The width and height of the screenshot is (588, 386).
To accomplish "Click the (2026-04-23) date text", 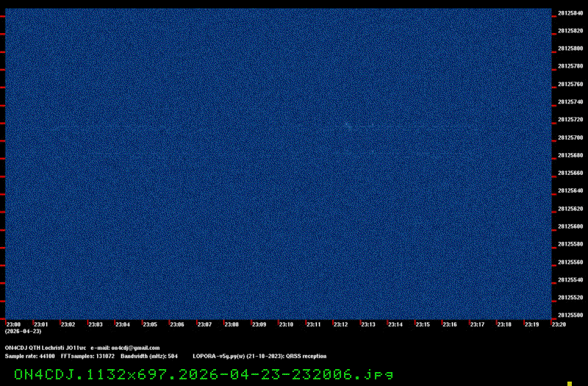I will tap(24, 332).
